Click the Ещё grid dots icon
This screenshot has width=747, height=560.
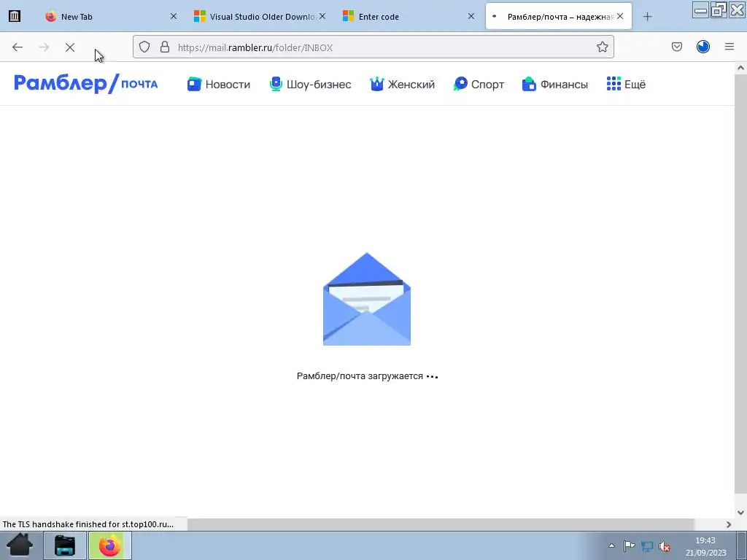click(614, 84)
